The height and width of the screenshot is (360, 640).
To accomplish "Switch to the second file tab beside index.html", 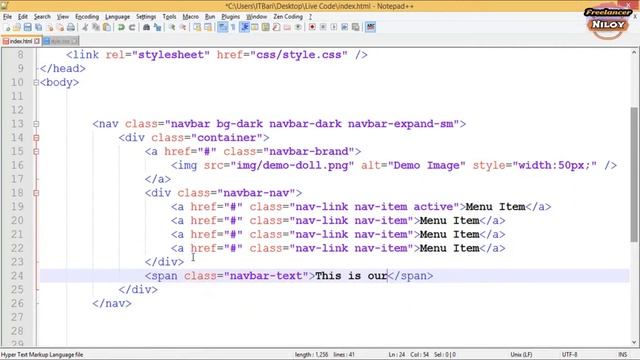I will tap(60, 41).
